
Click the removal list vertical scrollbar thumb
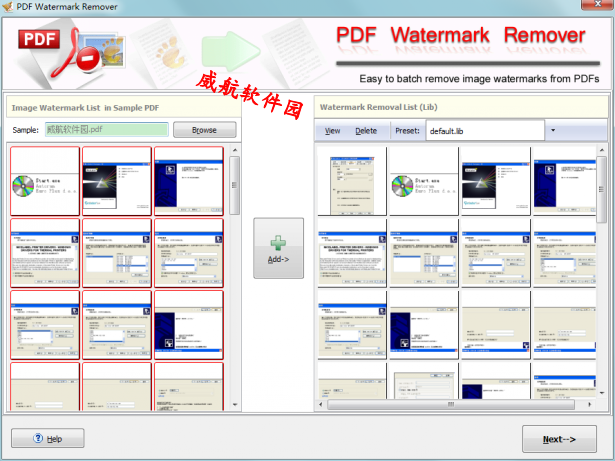pos(602,190)
